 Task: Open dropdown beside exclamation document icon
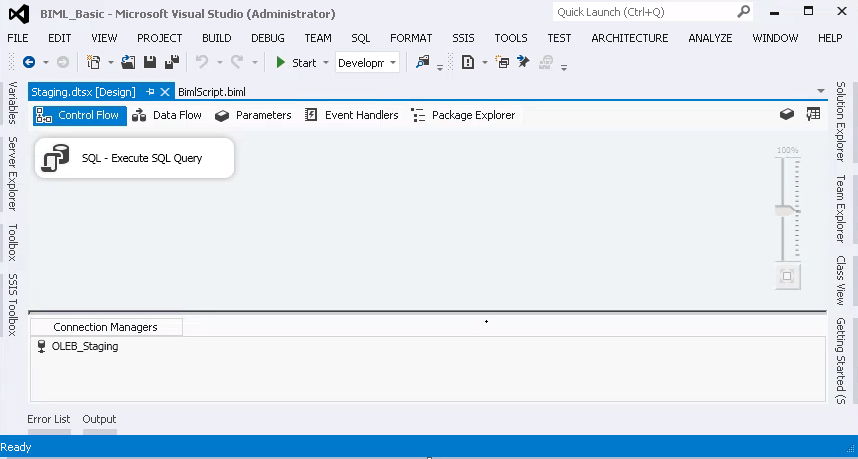point(484,63)
